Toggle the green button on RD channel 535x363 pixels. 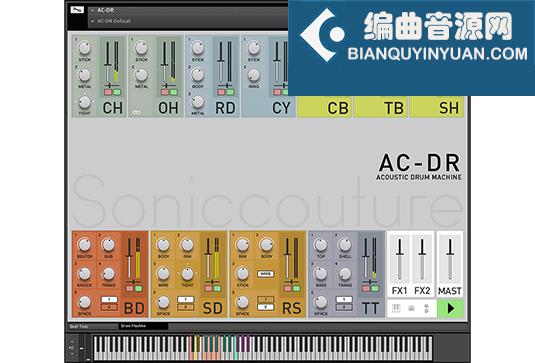click(x=230, y=92)
